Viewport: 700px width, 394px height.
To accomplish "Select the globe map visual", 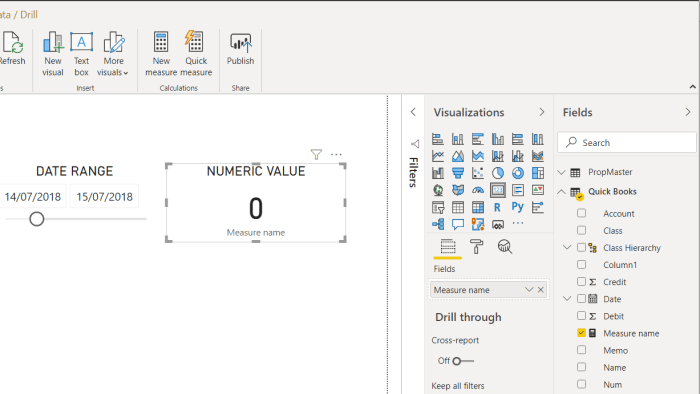I will click(x=438, y=190).
